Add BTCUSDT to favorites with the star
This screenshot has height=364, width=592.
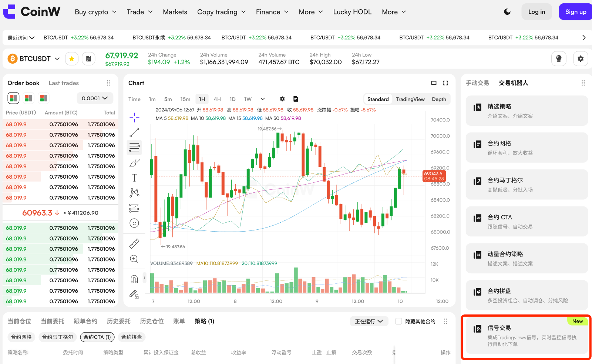(72, 59)
